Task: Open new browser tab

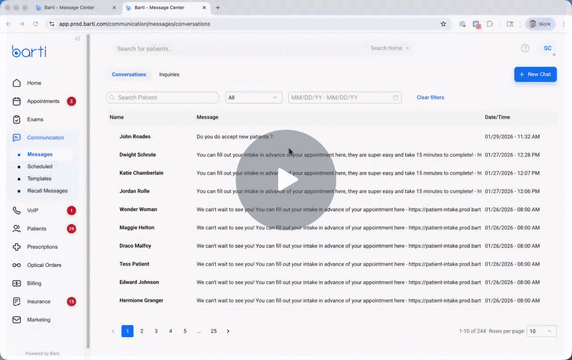Action: (218, 8)
